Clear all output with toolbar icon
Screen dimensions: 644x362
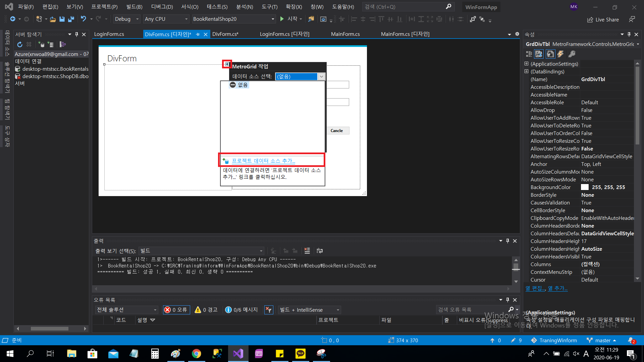[307, 251]
